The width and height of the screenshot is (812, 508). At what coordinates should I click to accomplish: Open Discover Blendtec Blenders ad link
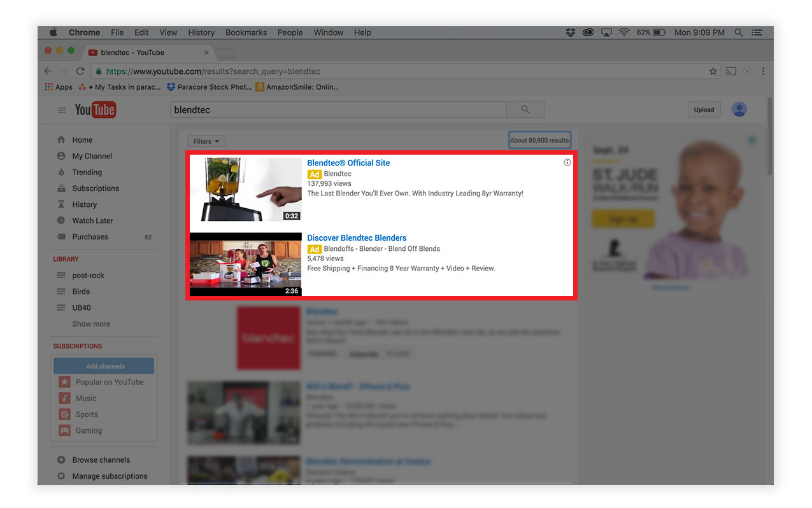point(357,238)
